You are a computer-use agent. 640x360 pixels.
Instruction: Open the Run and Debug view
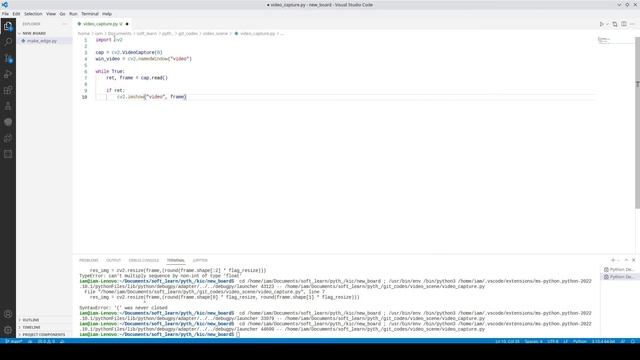8,74
